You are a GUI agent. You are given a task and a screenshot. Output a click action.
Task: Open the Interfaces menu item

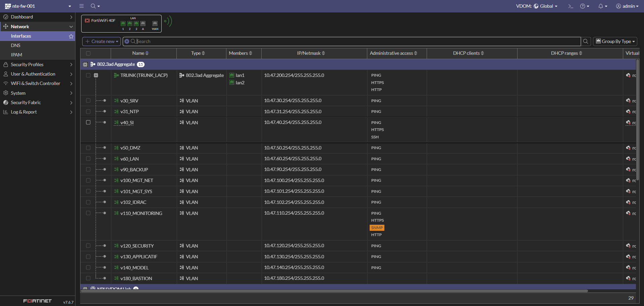click(x=38, y=36)
